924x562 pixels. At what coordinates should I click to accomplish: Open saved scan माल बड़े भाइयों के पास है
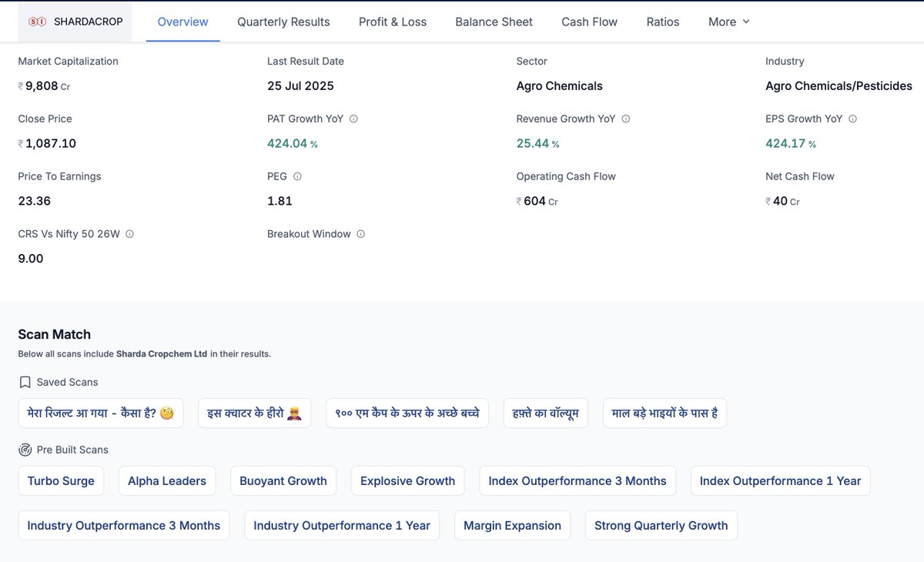pos(665,413)
